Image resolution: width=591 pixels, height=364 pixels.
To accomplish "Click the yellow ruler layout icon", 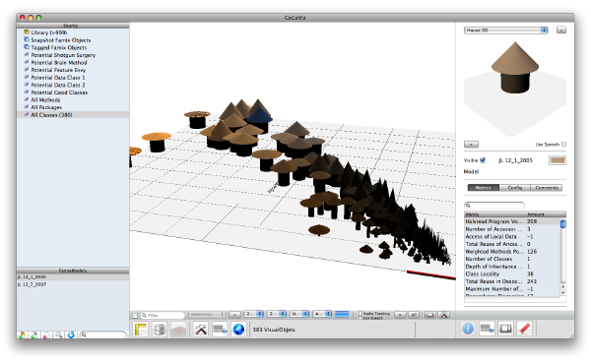I will (x=141, y=330).
